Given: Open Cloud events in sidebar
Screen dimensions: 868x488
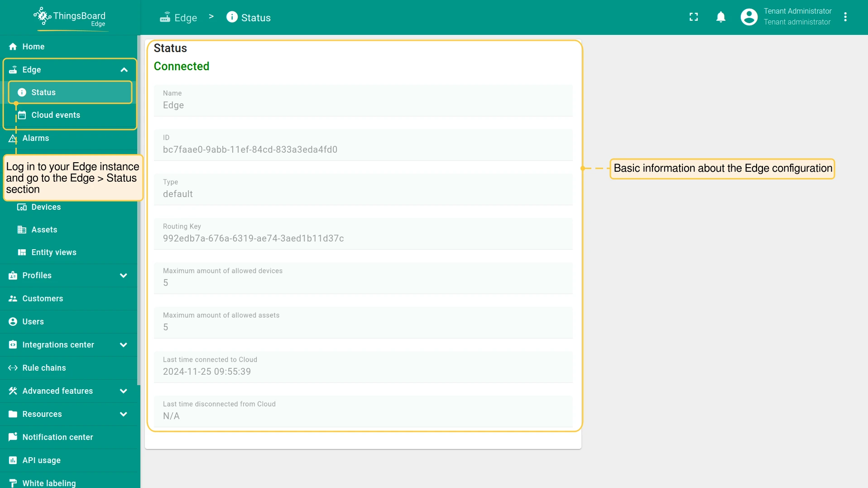Looking at the screenshot, I should coord(55,115).
